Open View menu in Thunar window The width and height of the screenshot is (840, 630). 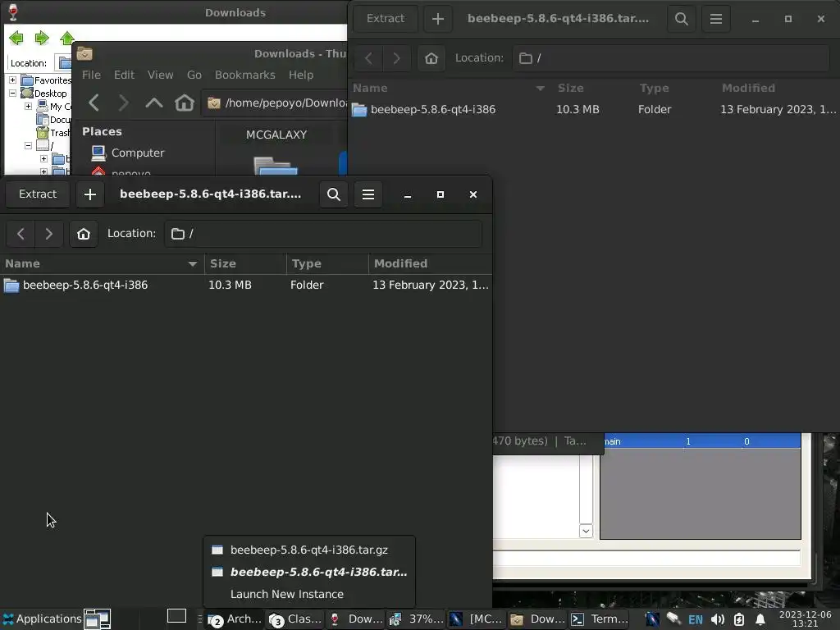pyautogui.click(x=160, y=75)
